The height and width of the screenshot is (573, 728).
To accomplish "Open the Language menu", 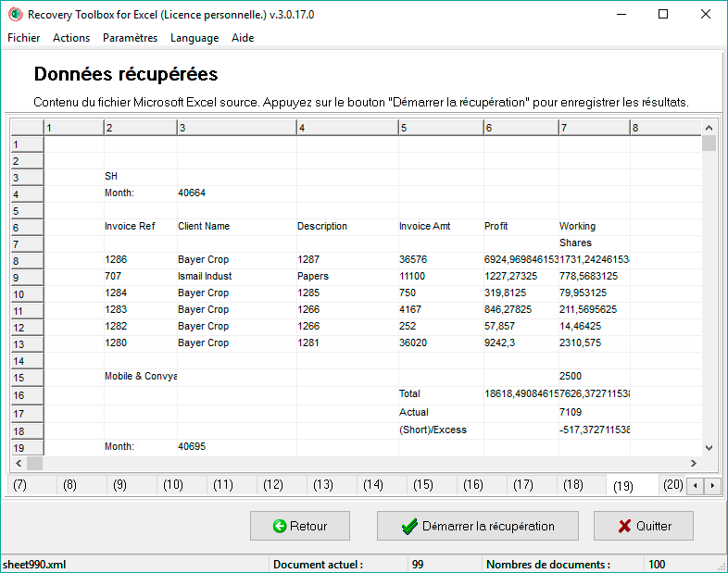I will pos(195,38).
